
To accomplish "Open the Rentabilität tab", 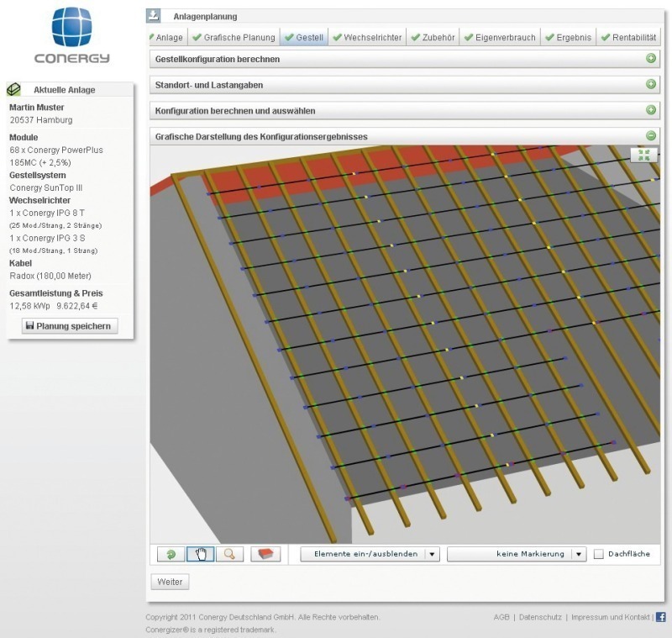I will coord(628,38).
